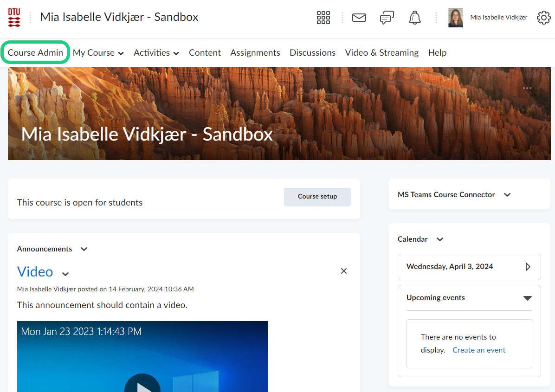The height and width of the screenshot is (392, 555).
Task: Open the course selector grid icon
Action: (x=323, y=18)
